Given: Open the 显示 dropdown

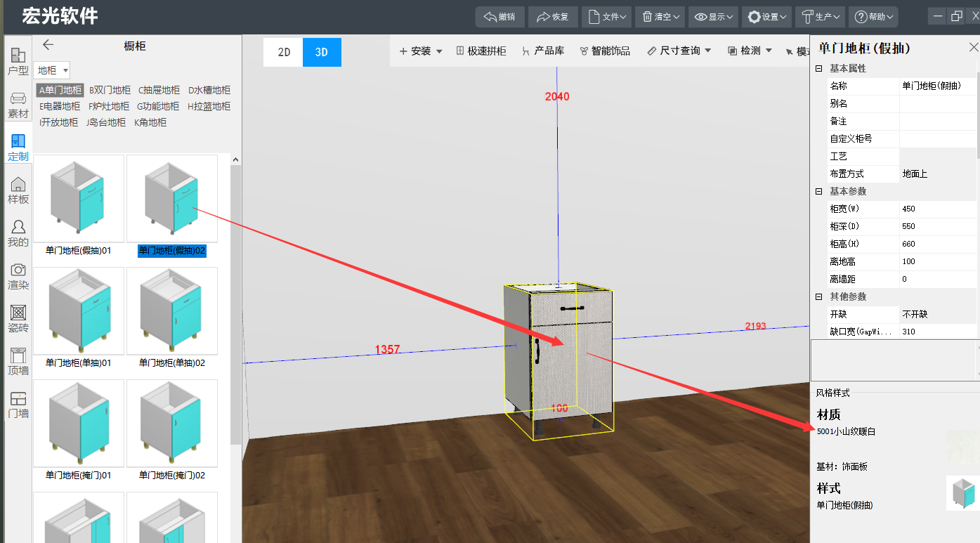Looking at the screenshot, I should (x=712, y=17).
